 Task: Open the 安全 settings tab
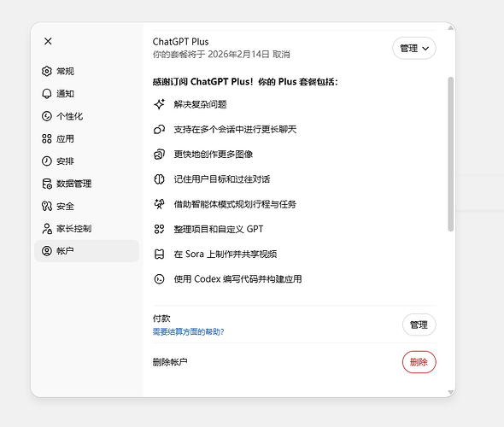click(x=87, y=206)
